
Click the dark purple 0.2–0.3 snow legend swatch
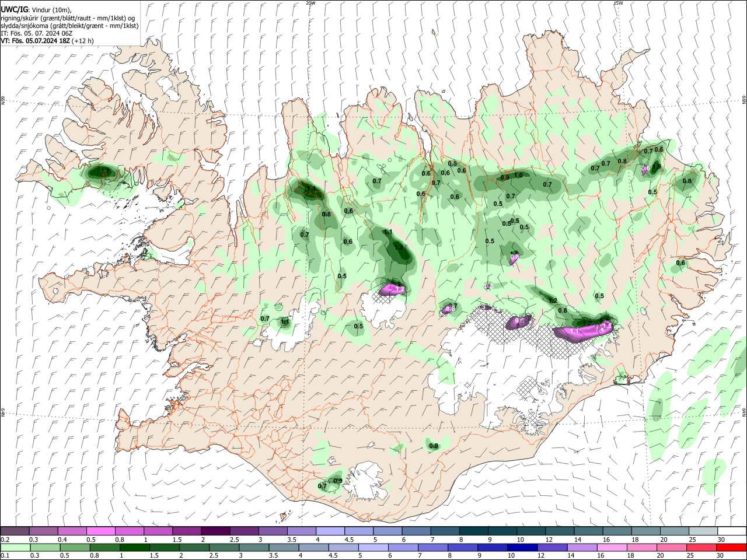point(14,531)
